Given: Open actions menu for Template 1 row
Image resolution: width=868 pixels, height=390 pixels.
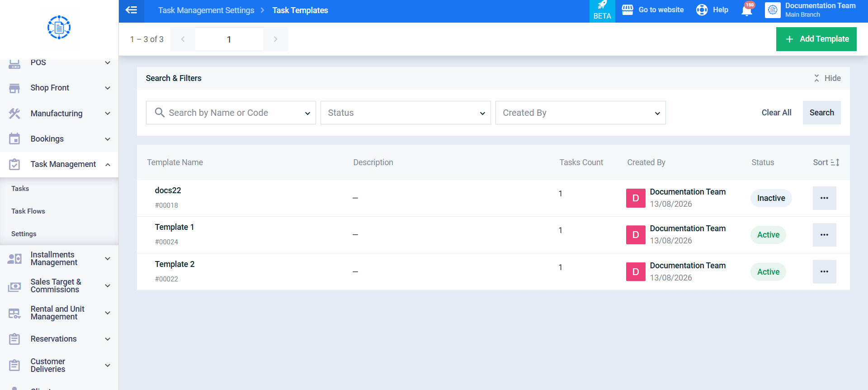Looking at the screenshot, I should [x=824, y=235].
